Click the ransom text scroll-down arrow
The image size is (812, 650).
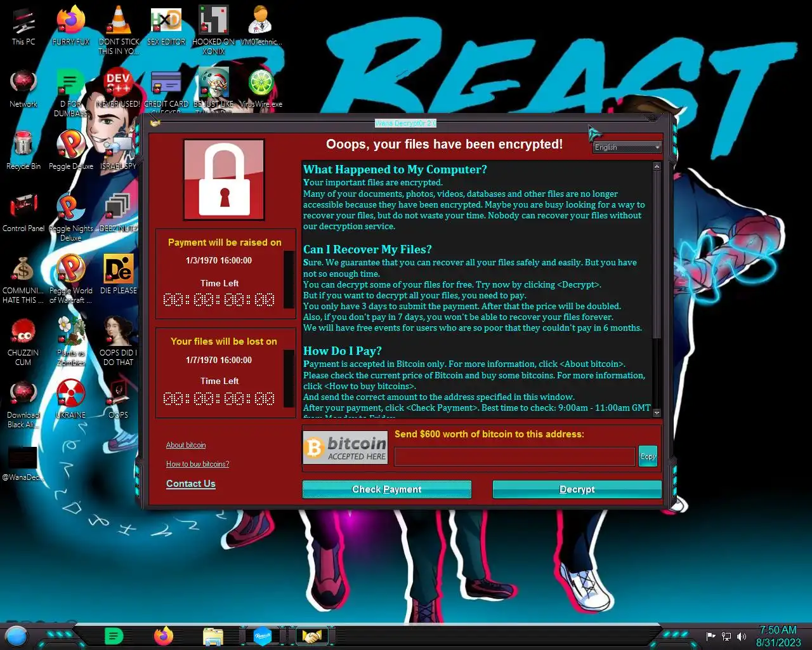point(657,413)
